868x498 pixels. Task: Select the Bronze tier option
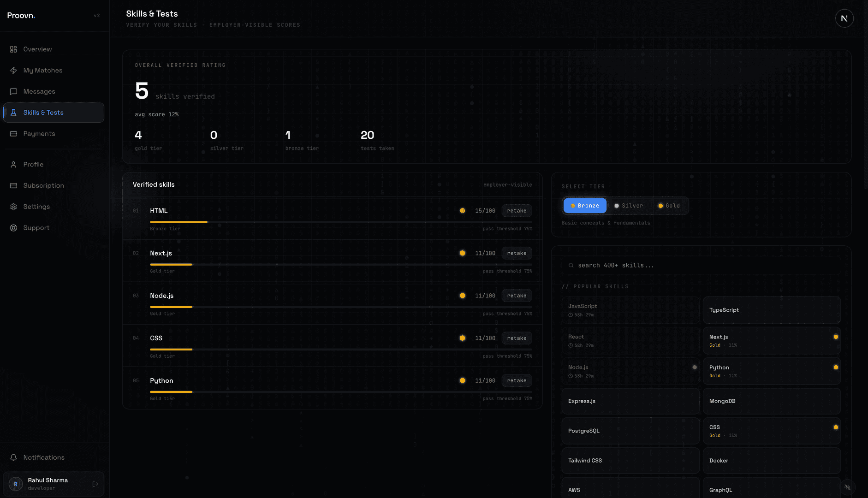(585, 206)
